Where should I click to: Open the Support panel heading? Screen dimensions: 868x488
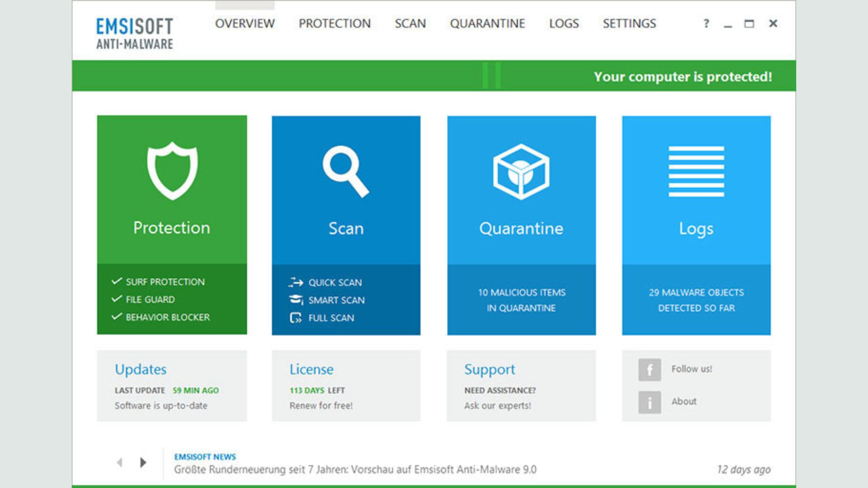pyautogui.click(x=490, y=370)
